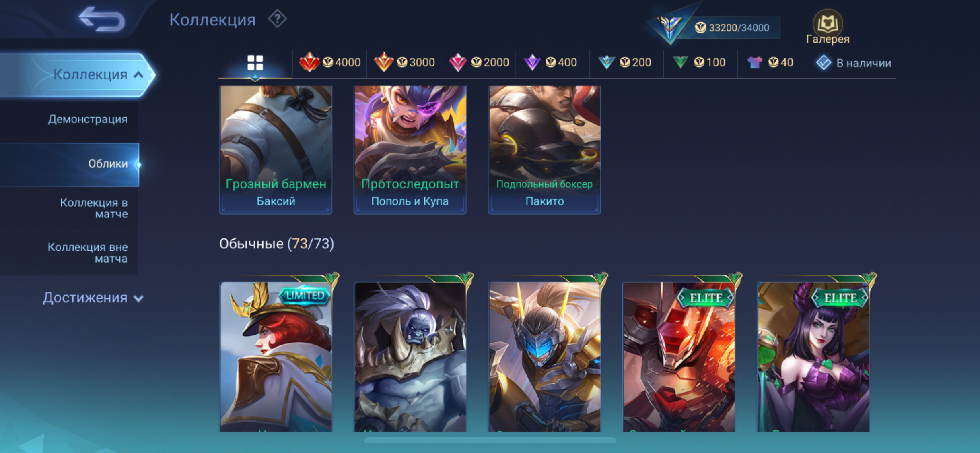Filter skins by the 4000 red gem

coord(330,62)
